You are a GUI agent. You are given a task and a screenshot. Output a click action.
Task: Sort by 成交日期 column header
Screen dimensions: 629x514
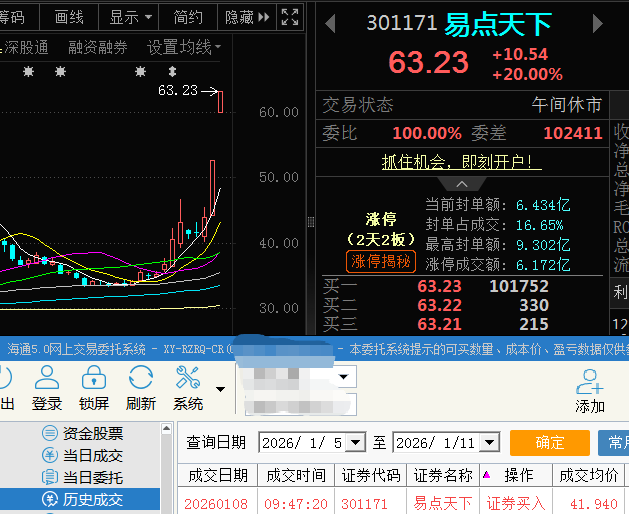[x=217, y=475]
